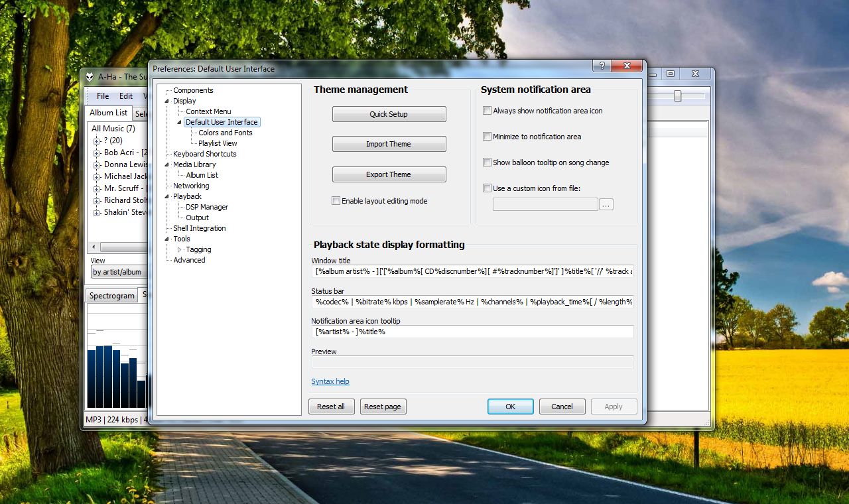Open the Syntax help link
The height and width of the screenshot is (504, 849).
coord(330,381)
